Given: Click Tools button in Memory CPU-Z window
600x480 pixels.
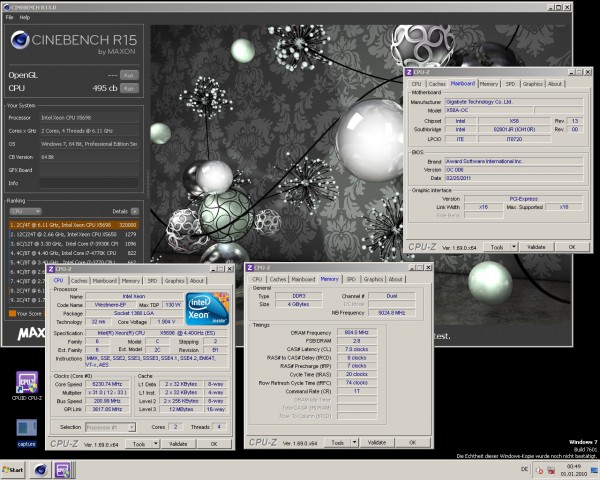Looking at the screenshot, I should click(338, 442).
